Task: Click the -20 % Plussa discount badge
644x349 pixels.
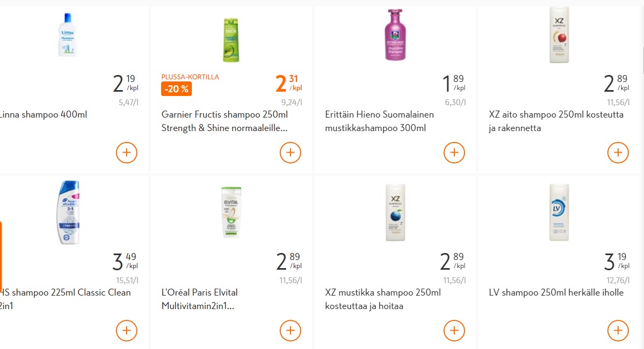Action: [x=176, y=89]
